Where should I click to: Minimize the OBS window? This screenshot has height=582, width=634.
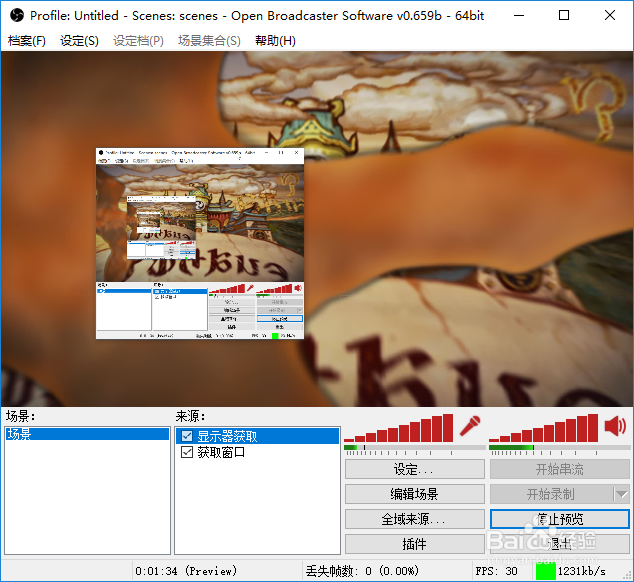(x=519, y=16)
